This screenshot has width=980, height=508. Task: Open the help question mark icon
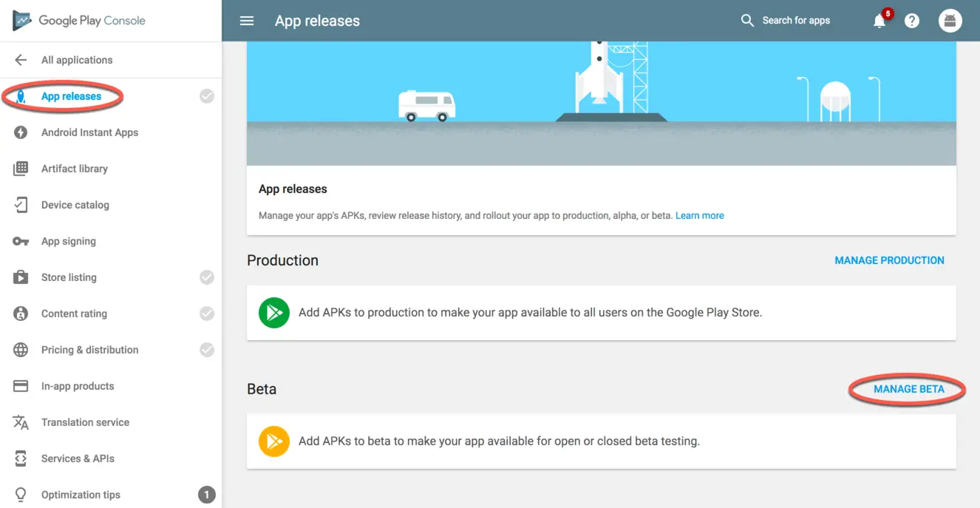point(912,21)
